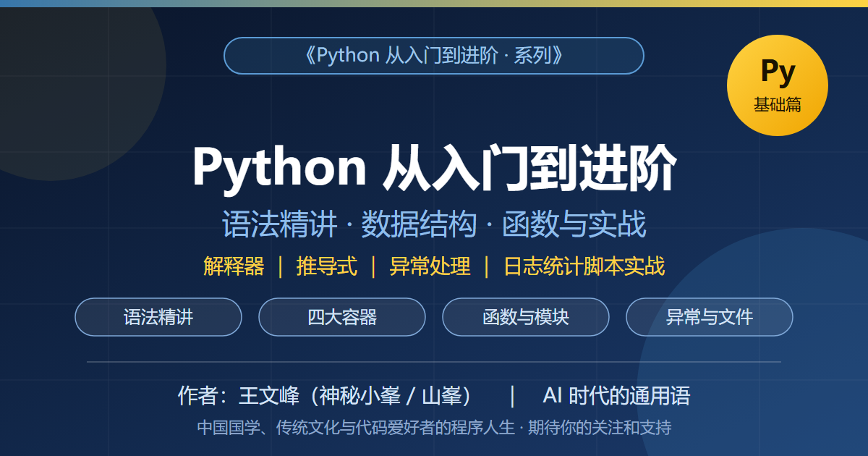Click the text 期待你的关注和支持
Viewport: 868px width, 456px height.
tap(600, 428)
